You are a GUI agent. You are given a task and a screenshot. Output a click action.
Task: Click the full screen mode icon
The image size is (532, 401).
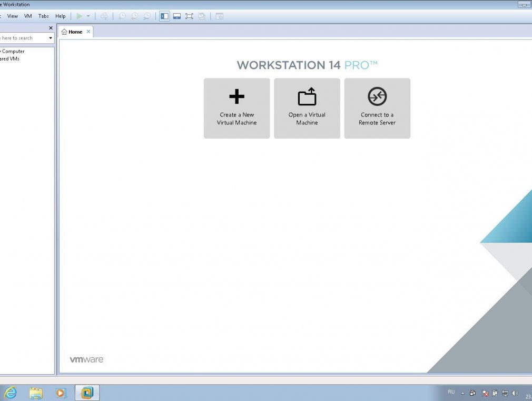point(189,16)
